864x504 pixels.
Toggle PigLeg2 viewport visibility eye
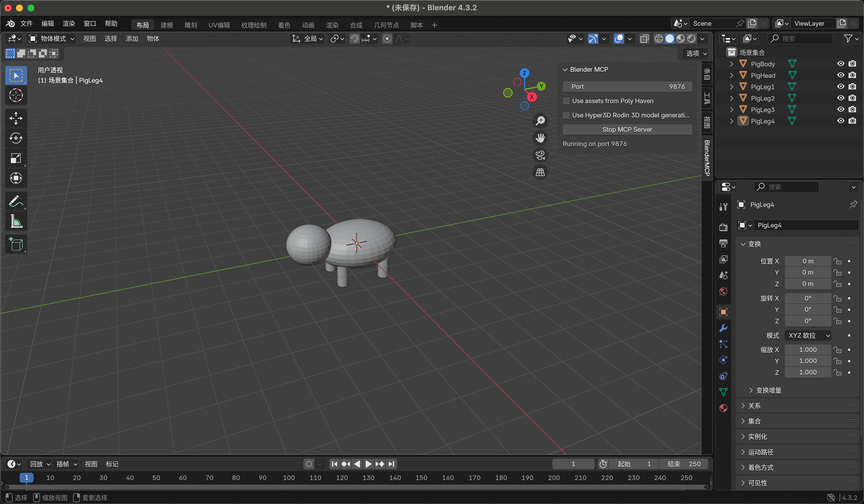click(x=841, y=98)
